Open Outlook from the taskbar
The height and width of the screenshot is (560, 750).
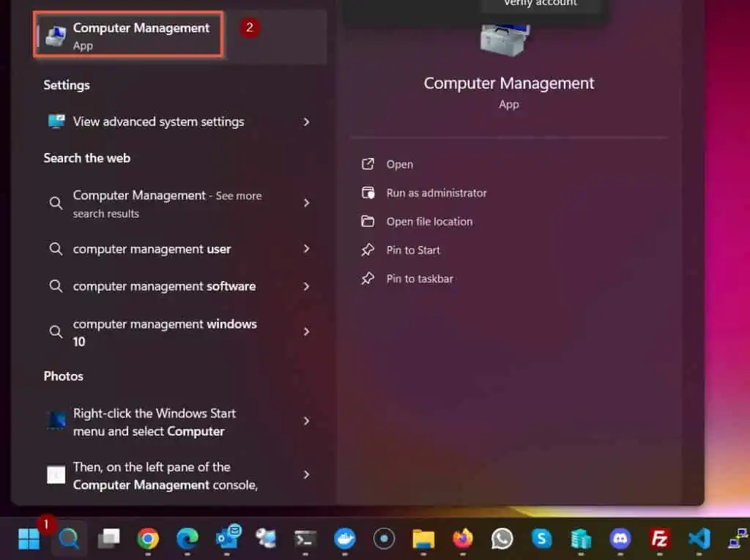pos(228,539)
